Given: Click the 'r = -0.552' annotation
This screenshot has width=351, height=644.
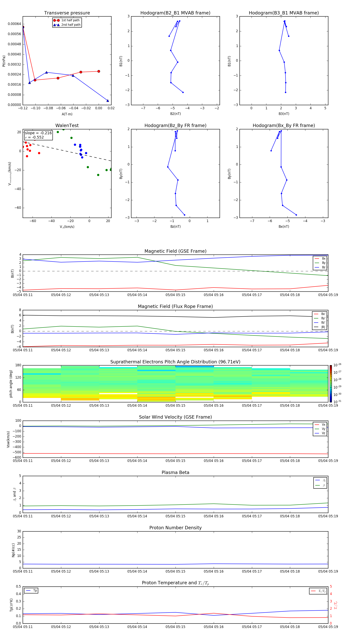Looking at the screenshot, I should tap(35, 137).
